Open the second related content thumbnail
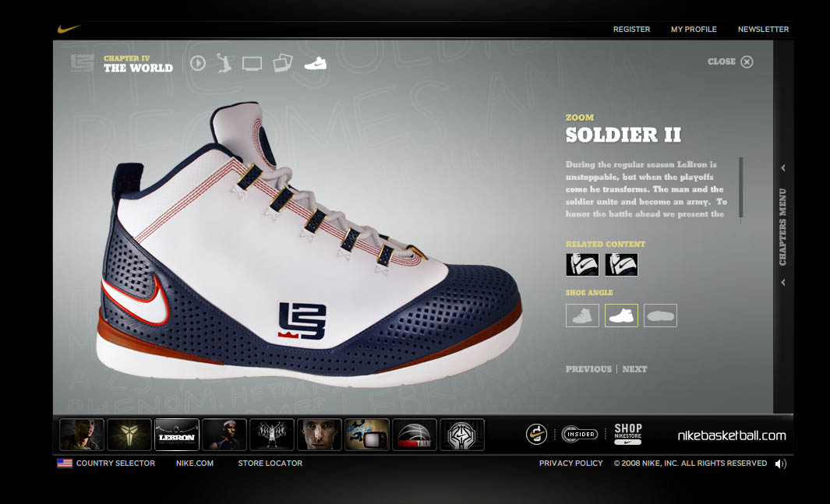The width and height of the screenshot is (830, 504). 621,264
